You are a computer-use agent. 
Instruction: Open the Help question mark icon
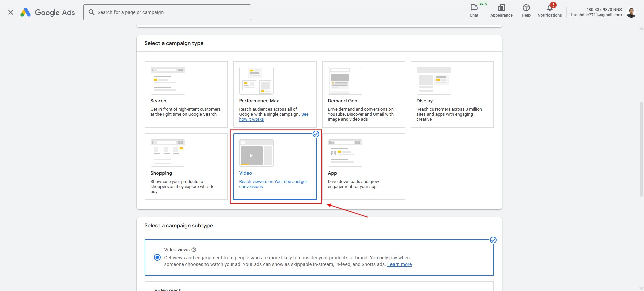tap(526, 11)
